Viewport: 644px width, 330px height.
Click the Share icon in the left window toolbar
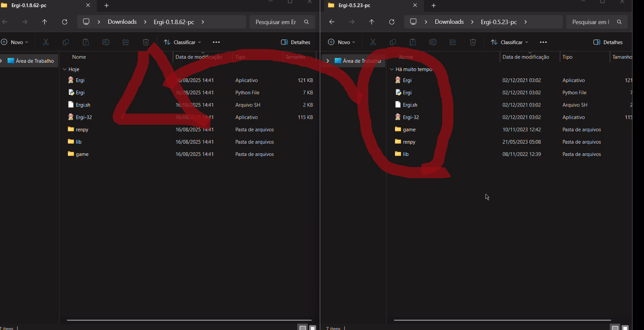126,42
